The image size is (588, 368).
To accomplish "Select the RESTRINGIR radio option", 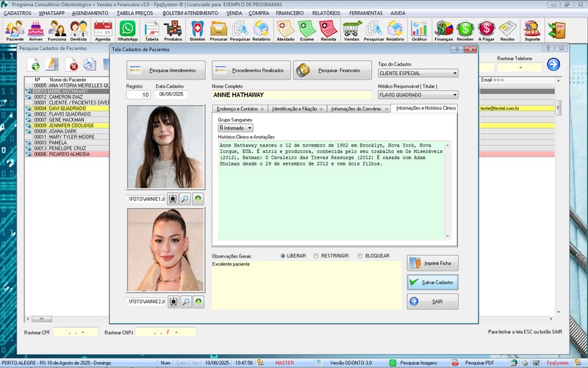I will [316, 256].
